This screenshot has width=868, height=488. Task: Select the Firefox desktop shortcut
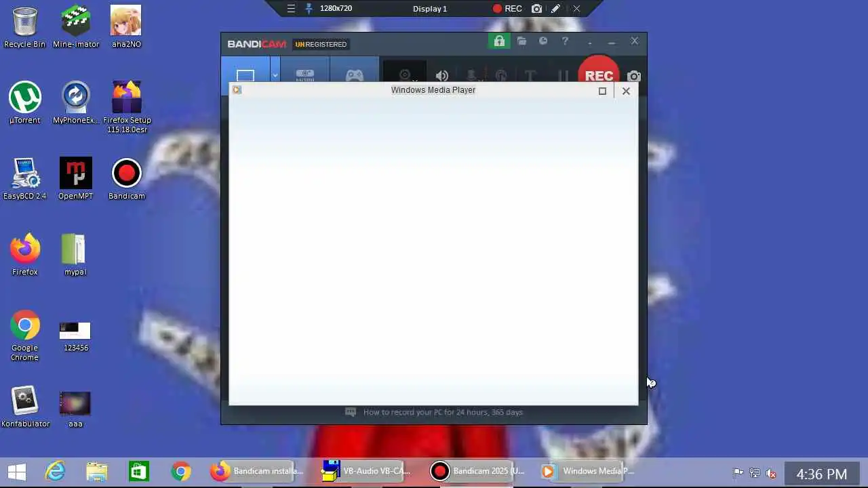coord(24,255)
